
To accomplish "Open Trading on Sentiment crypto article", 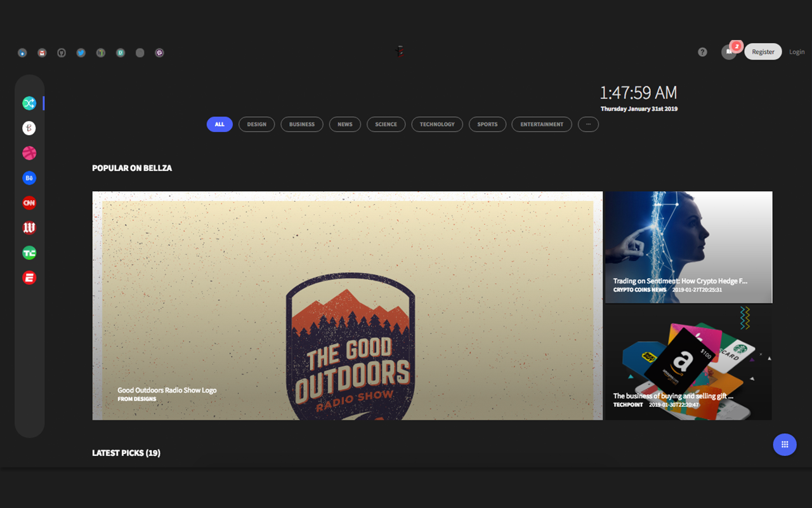I will coord(688,247).
